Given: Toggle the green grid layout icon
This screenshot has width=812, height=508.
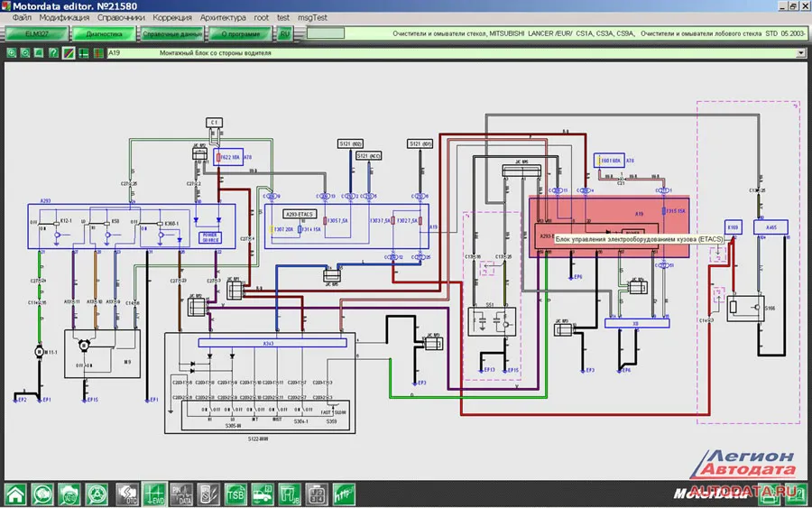Looking at the screenshot, I should (x=83, y=53).
